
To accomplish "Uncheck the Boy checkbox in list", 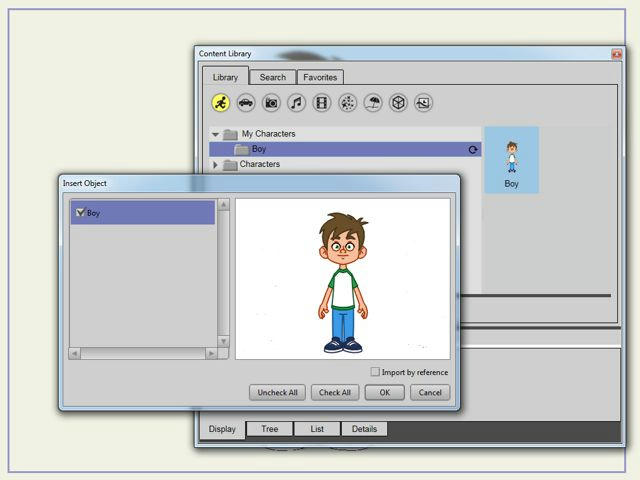I will (x=80, y=212).
